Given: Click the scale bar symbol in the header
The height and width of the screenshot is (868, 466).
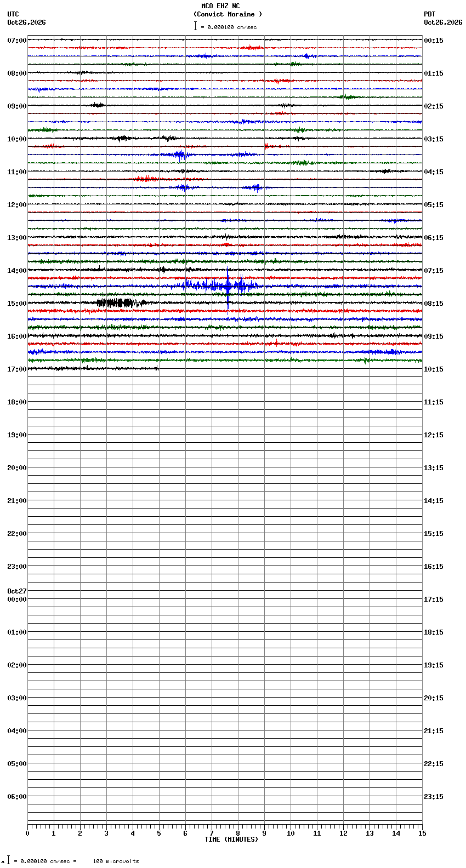Looking at the screenshot, I should tap(195, 26).
